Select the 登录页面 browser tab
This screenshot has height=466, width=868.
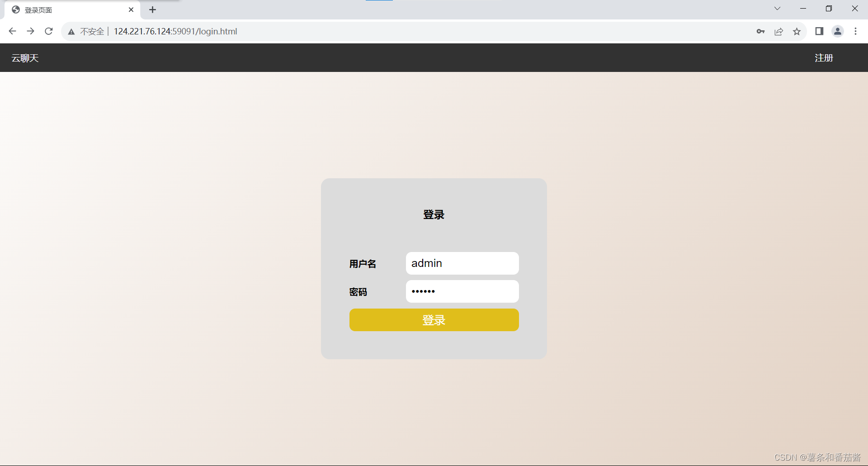tap(72, 10)
